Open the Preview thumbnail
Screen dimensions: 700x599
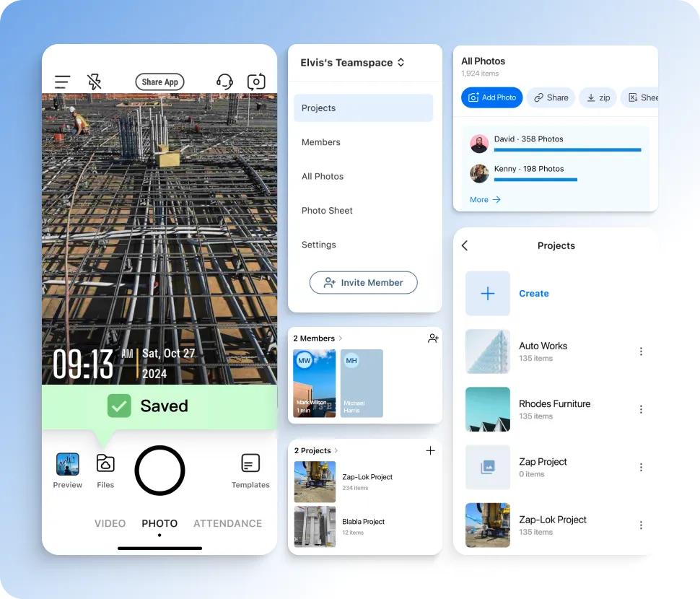[x=67, y=465]
